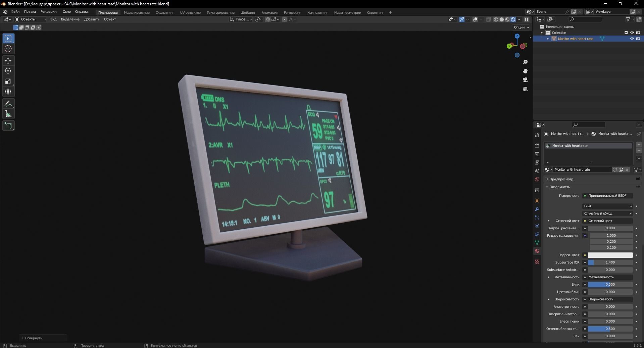This screenshot has height=348, width=644.
Task: Click the Принципиальный BSDF surface button
Action: [608, 195]
